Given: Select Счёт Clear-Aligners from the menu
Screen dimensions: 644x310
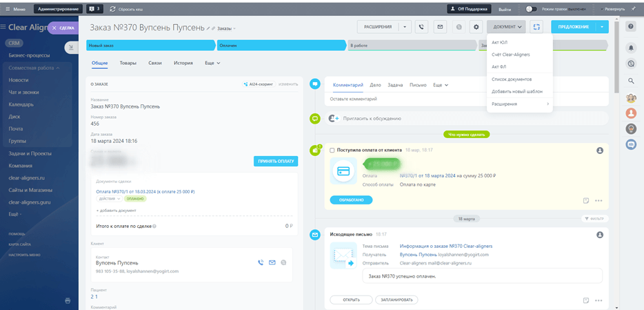Looking at the screenshot, I should click(510, 55).
